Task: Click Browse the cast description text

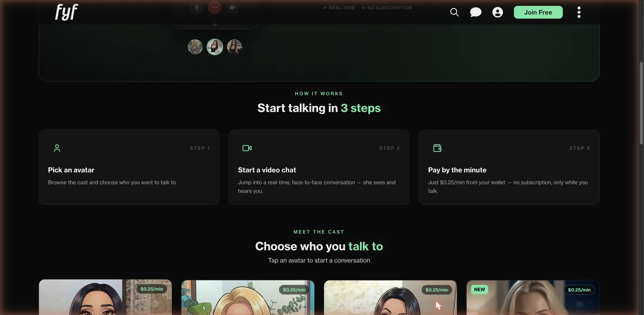Action: click(x=112, y=182)
